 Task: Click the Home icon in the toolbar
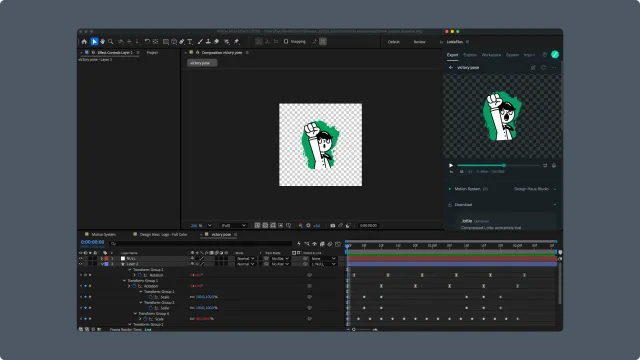pyautogui.click(x=84, y=42)
